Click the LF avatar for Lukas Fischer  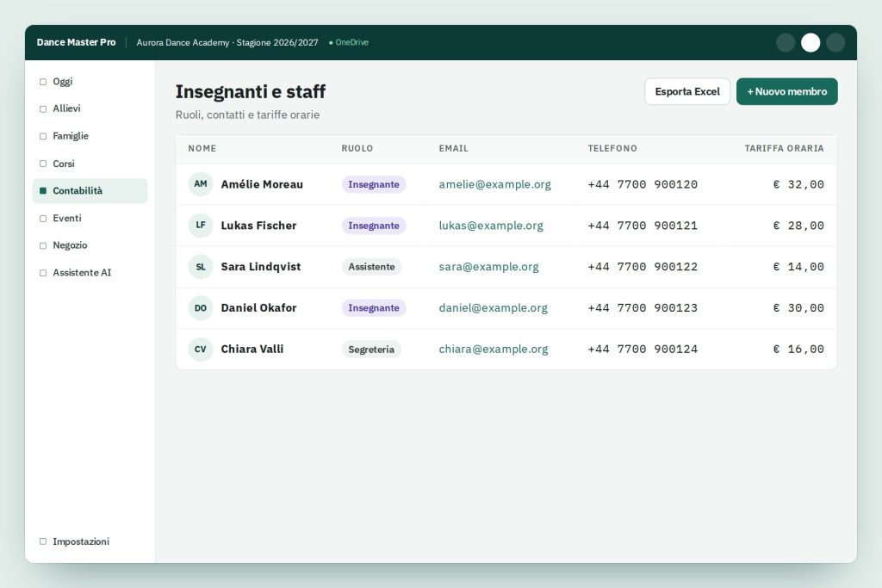click(x=200, y=225)
